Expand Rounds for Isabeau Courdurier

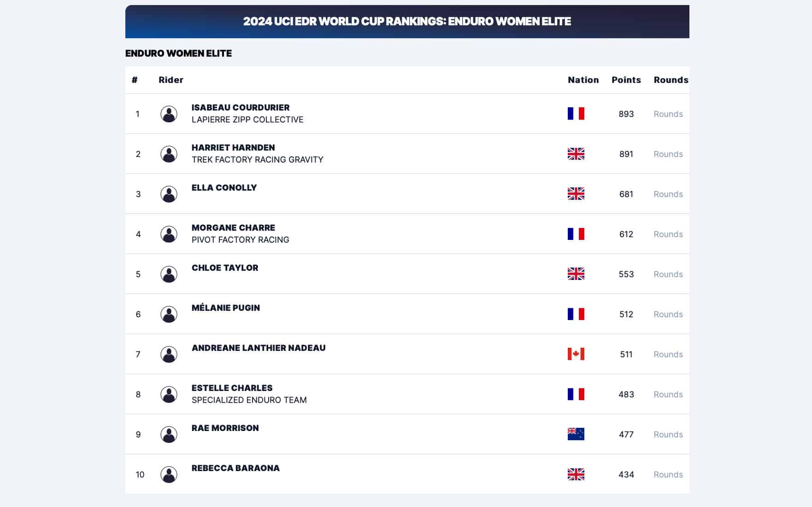(668, 114)
